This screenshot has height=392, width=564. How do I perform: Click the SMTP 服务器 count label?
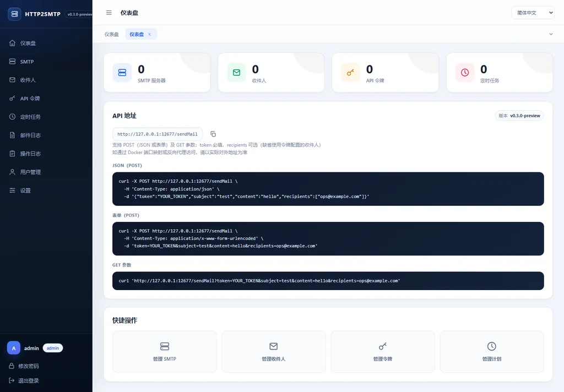click(151, 80)
